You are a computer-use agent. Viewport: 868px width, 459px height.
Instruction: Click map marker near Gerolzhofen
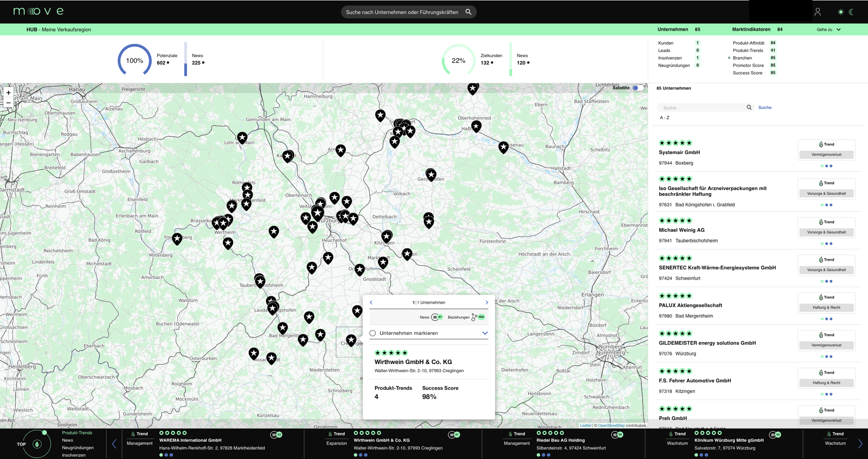click(x=431, y=174)
